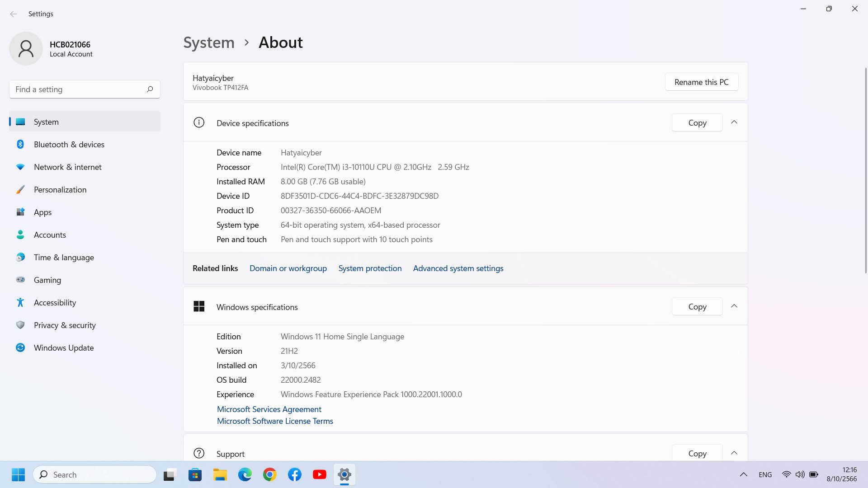Click the Personalization paintbrush icon

coord(20,190)
